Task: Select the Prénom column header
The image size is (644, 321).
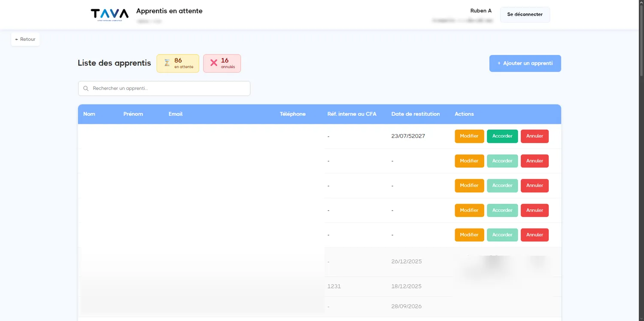Action: pos(133,114)
